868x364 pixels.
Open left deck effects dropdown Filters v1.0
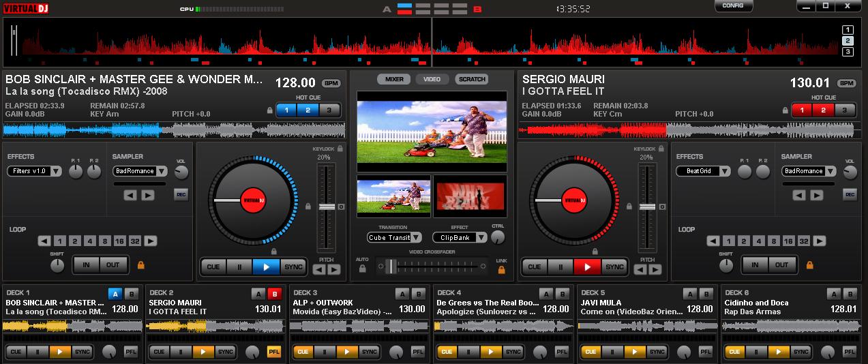pos(35,171)
